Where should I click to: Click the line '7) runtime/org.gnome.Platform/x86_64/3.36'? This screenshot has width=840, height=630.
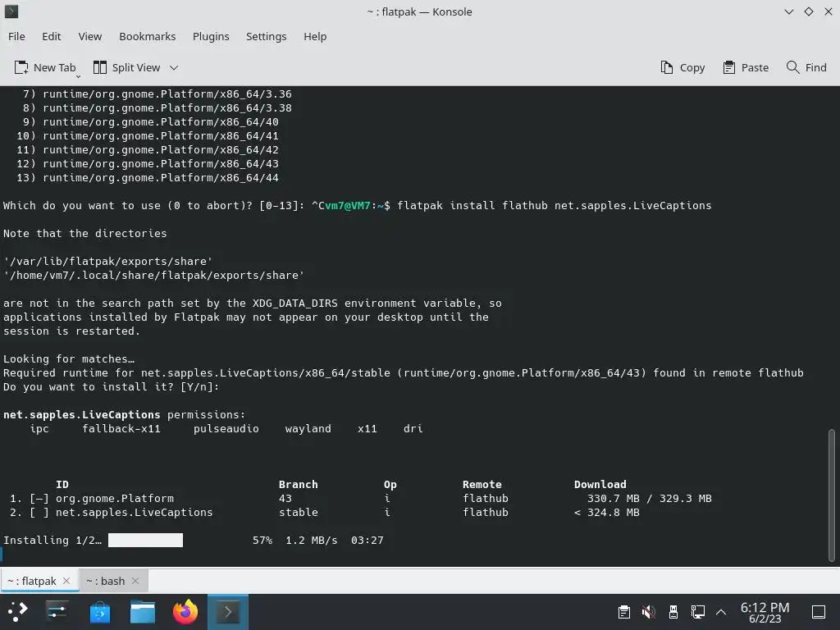157,94
